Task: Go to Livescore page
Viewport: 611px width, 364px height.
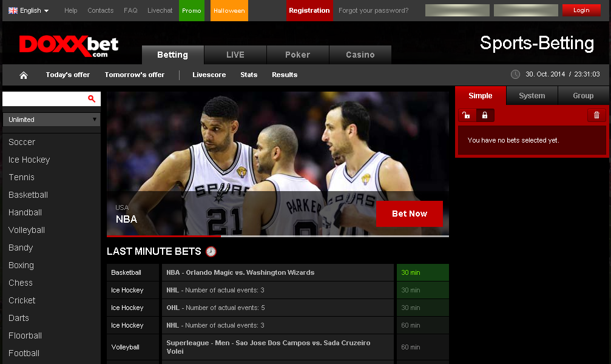Action: tap(209, 75)
